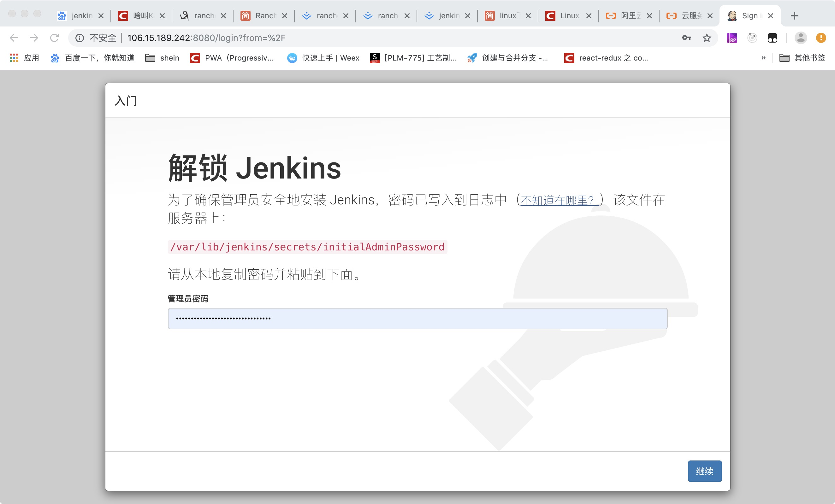The width and height of the screenshot is (835, 504).
Task: Open the saved password key icon
Action: tap(686, 38)
